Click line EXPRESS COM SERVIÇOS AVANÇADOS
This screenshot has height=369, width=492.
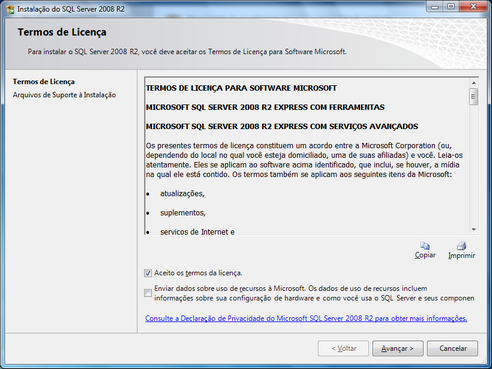(282, 127)
